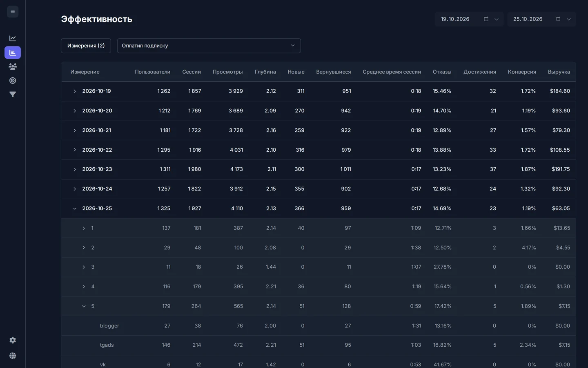
Task: Click calendar icon in end date 25.10.2026
Action: [558, 19]
